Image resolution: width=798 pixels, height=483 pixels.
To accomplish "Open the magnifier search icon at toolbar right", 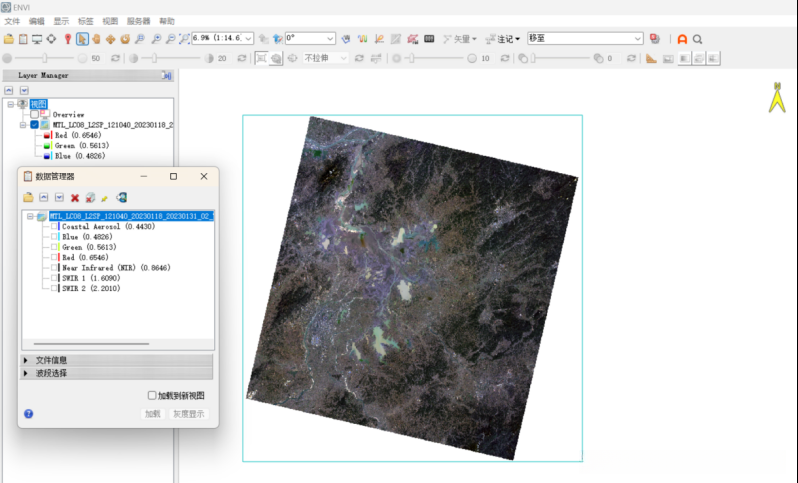I will tap(698, 39).
